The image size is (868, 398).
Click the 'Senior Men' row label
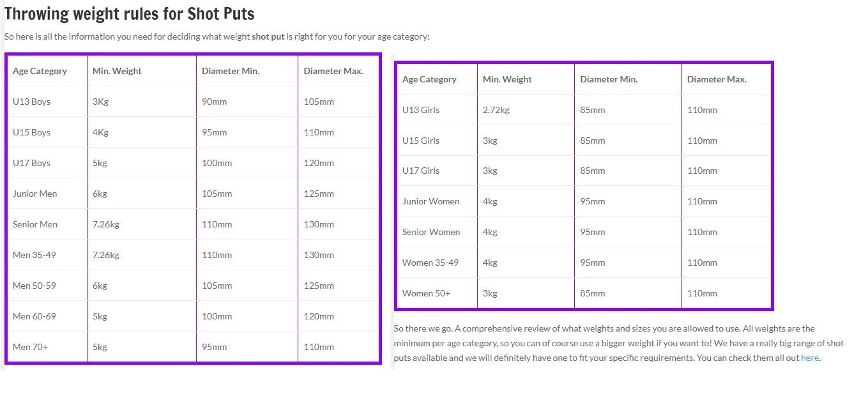pyautogui.click(x=35, y=224)
